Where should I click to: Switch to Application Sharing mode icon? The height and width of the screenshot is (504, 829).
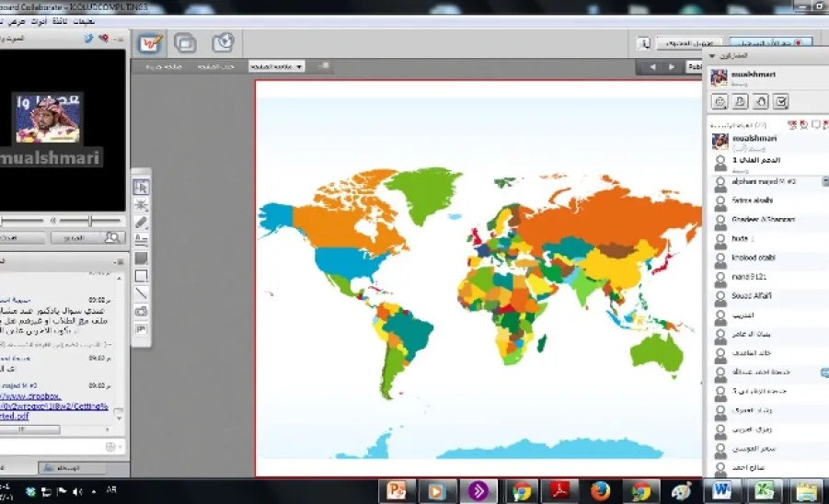tap(185, 43)
